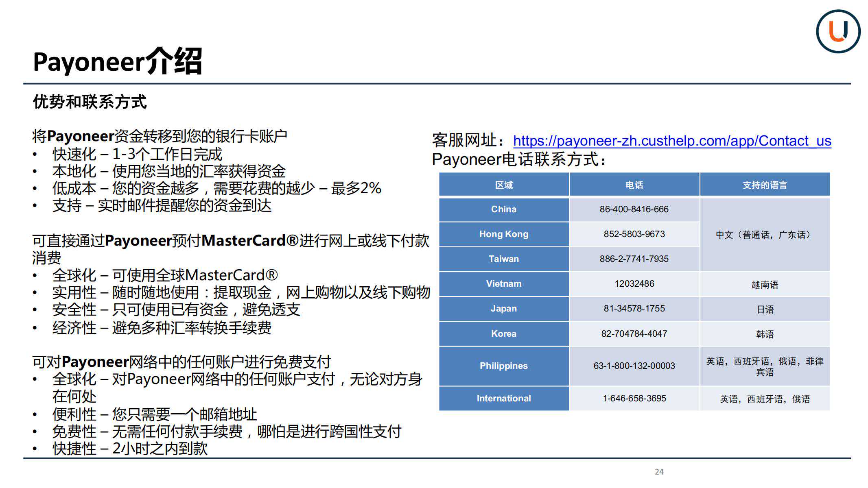868x488 pixels.
Task: Click the 区域 table header
Action: coord(504,185)
